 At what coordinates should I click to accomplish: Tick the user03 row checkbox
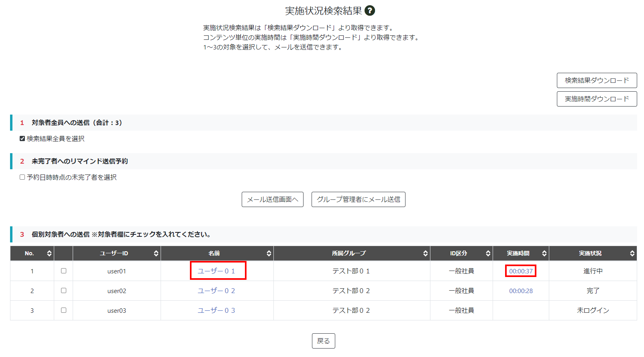pyautogui.click(x=63, y=310)
